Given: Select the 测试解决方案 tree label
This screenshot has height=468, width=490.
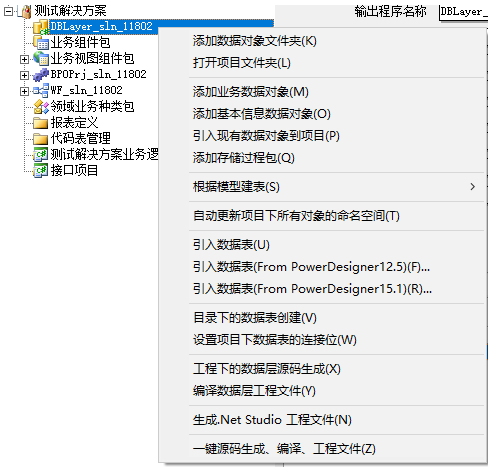Looking at the screenshot, I should 70,11.
